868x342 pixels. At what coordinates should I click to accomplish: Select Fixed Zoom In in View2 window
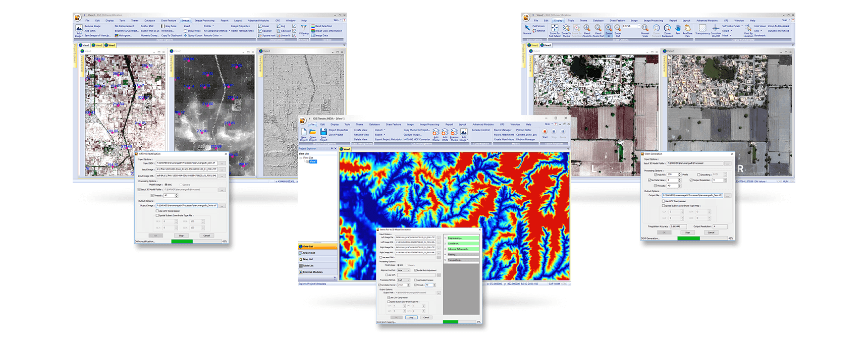587,31
